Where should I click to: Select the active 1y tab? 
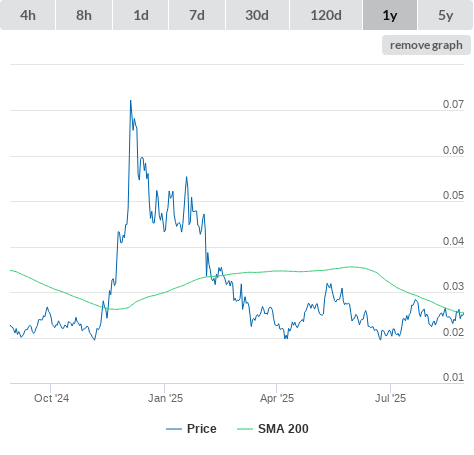point(390,15)
